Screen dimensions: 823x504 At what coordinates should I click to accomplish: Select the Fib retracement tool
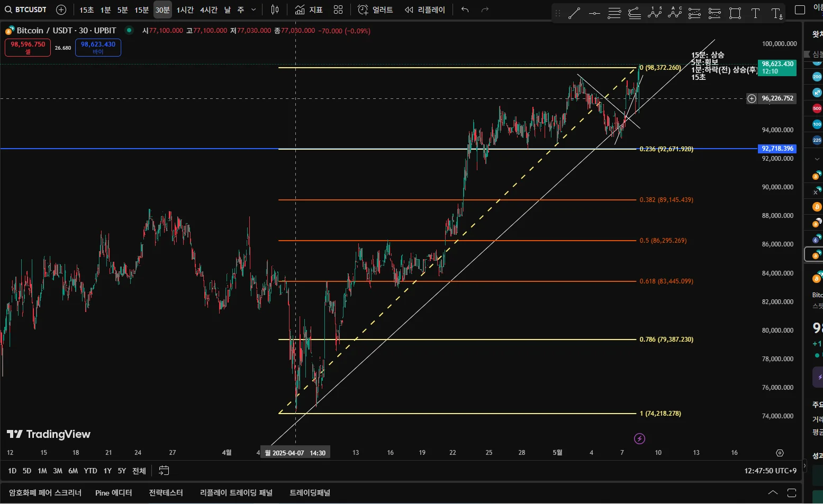click(x=614, y=13)
